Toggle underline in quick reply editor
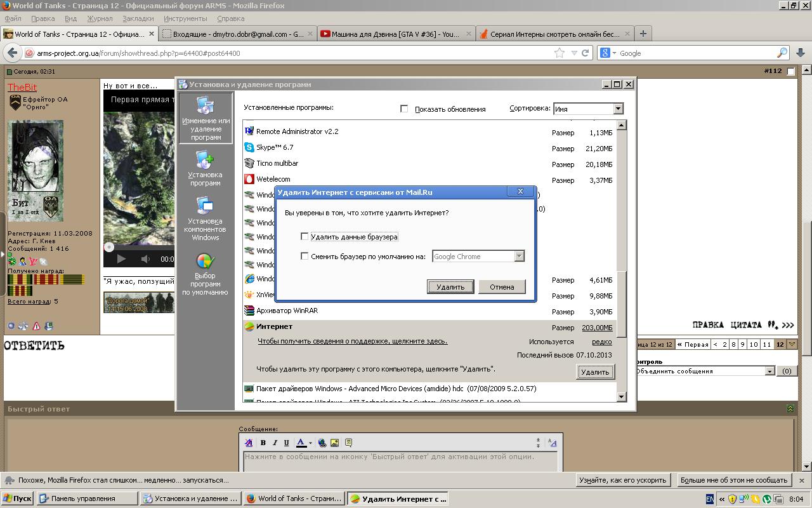 click(x=286, y=443)
